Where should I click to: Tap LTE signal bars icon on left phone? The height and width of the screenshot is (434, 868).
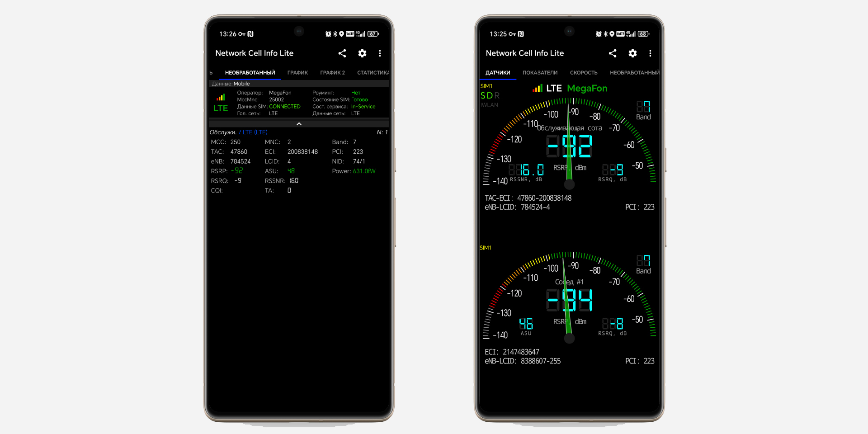(x=221, y=97)
